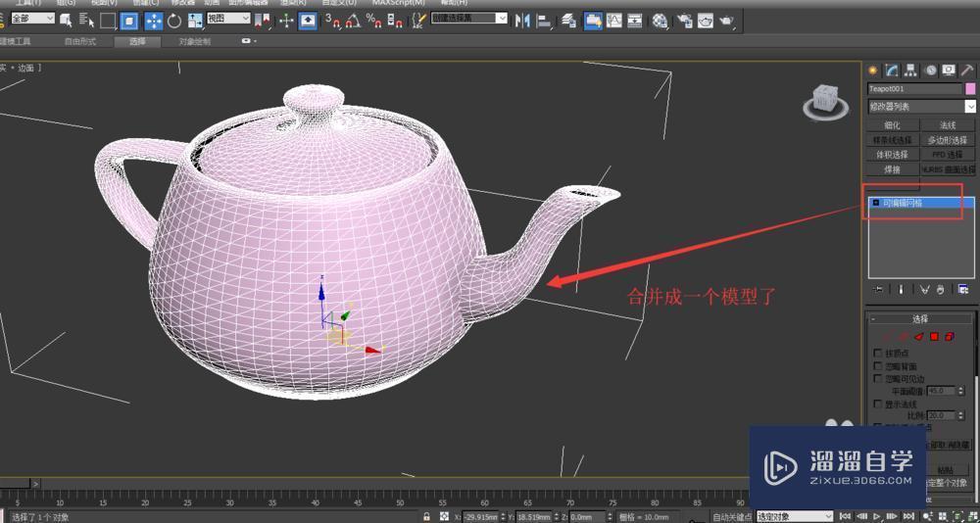980x523 pixels.
Task: Choose the rectangular selection region tool
Action: point(108,20)
